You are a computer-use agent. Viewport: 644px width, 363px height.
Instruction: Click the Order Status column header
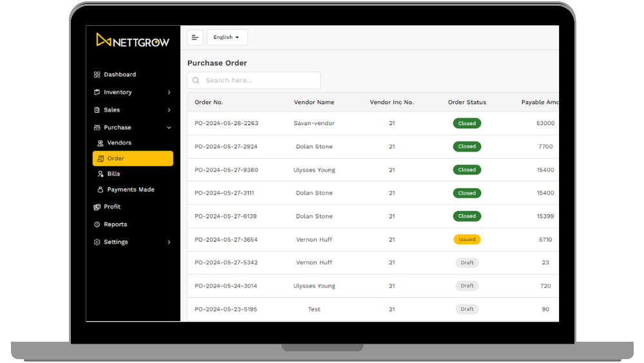467,103
